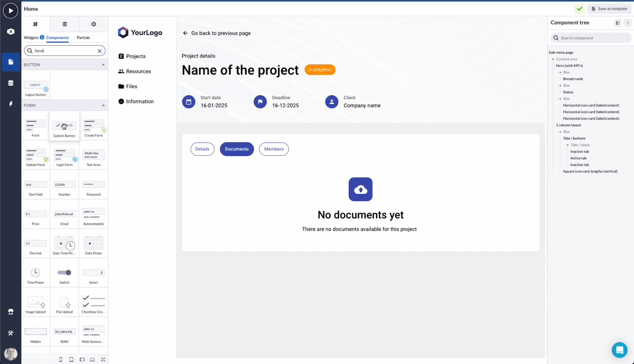Open the Widgets tab
This screenshot has width=634, height=364.
click(31, 37)
